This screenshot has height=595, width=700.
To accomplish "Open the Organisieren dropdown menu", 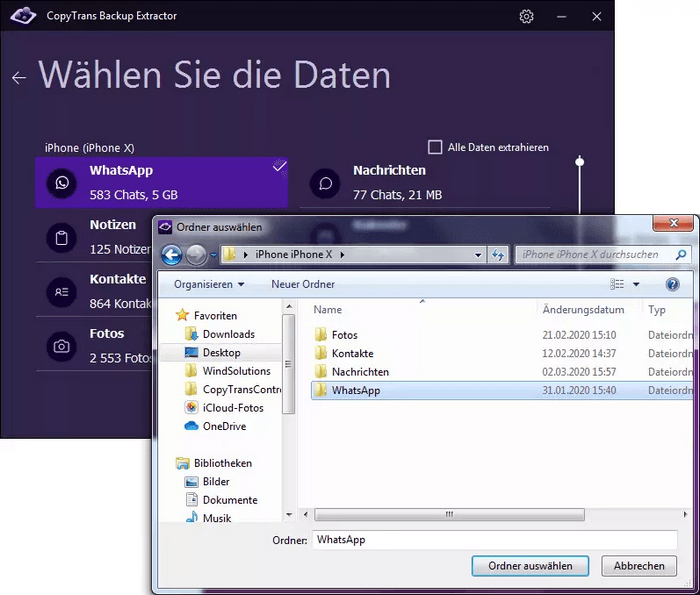I will [x=209, y=284].
